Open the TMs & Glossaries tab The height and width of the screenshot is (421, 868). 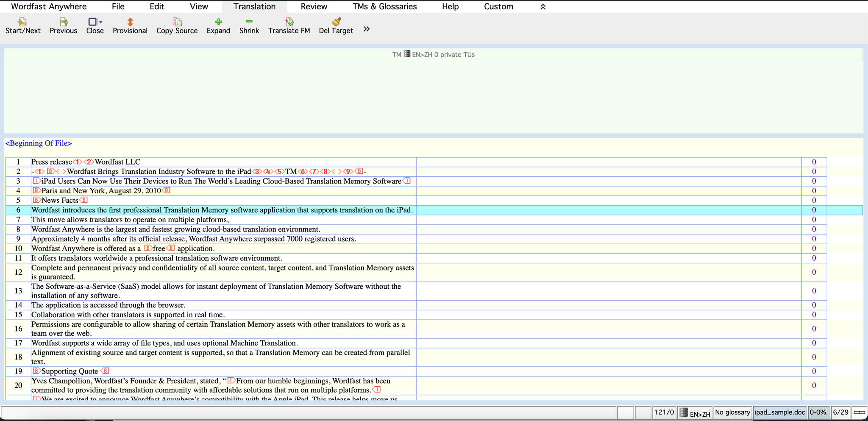point(385,7)
